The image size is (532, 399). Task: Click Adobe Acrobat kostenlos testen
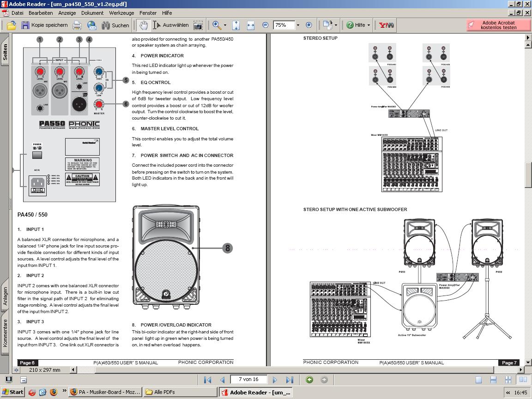[x=498, y=25]
